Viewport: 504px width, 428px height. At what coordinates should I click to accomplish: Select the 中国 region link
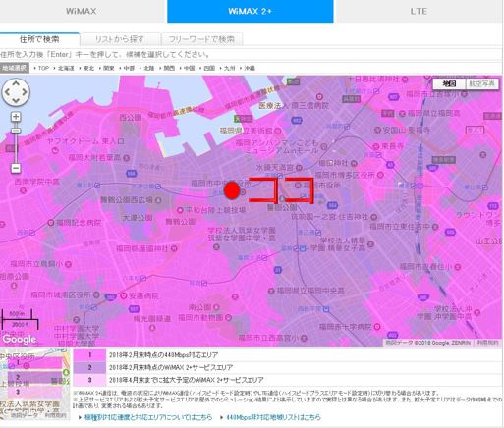(x=189, y=68)
